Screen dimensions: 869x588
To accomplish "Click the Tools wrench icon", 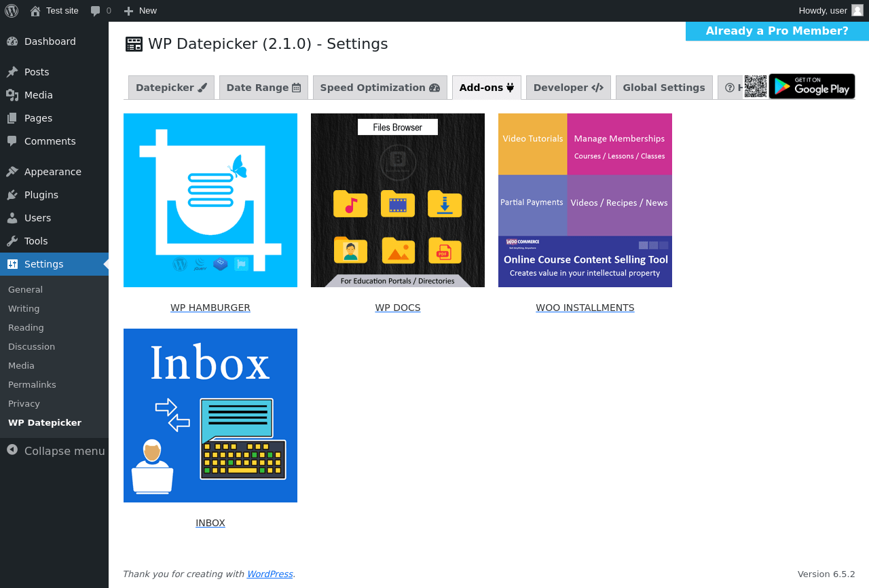I will [x=12, y=241].
